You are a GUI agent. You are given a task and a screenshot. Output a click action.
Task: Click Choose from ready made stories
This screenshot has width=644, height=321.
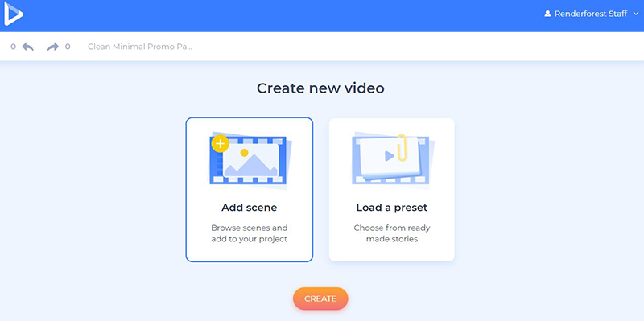click(x=392, y=233)
